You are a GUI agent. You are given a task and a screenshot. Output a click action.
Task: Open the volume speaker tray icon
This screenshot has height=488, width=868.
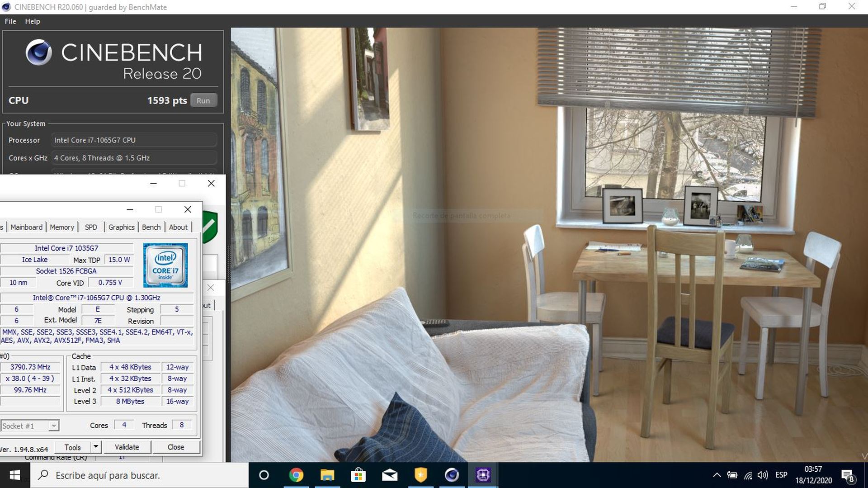click(x=763, y=475)
